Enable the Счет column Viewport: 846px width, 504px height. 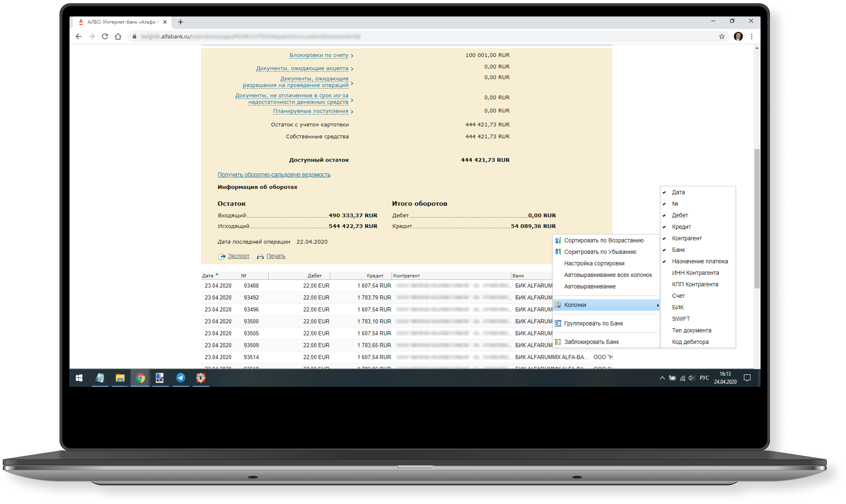pyautogui.click(x=697, y=296)
